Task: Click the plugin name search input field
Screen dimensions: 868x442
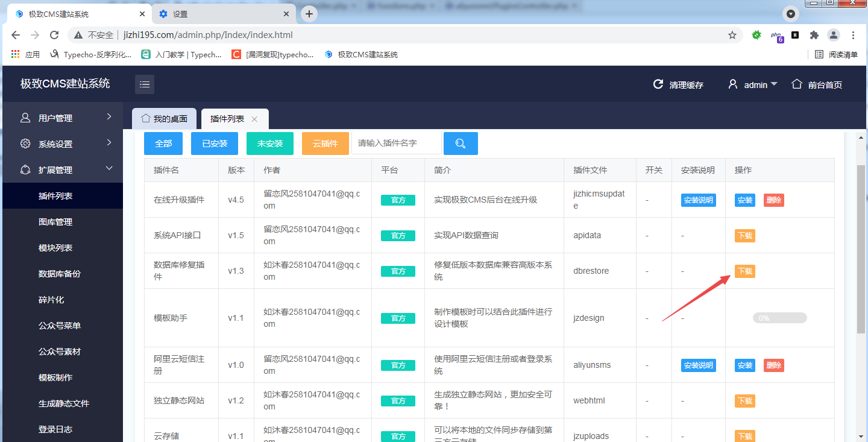Action: [x=396, y=144]
